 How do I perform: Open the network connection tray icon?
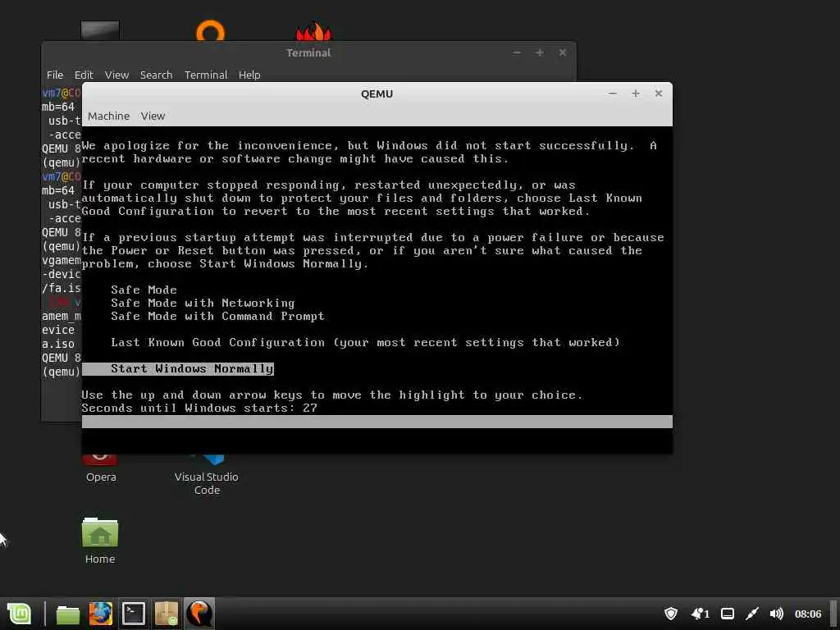752,614
